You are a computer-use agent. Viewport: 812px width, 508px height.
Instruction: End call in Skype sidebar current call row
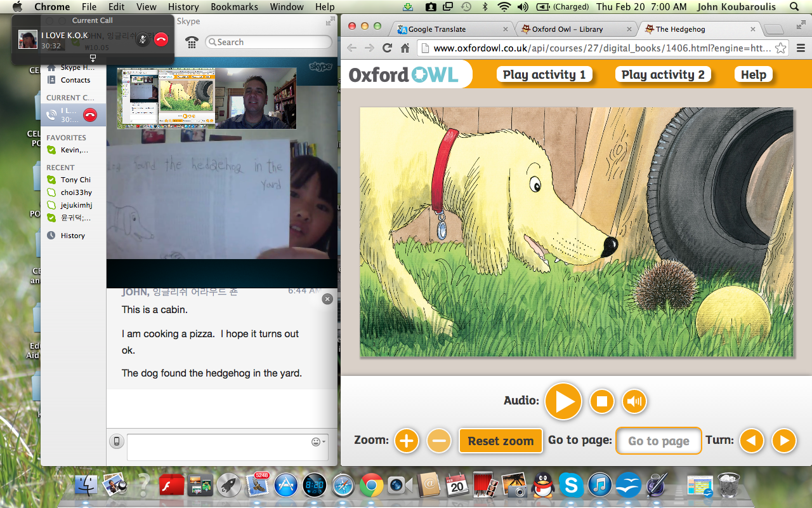click(89, 115)
